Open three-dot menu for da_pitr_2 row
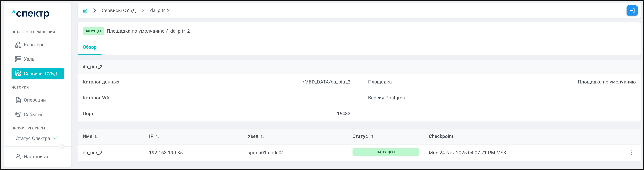The image size is (644, 170). tap(631, 153)
